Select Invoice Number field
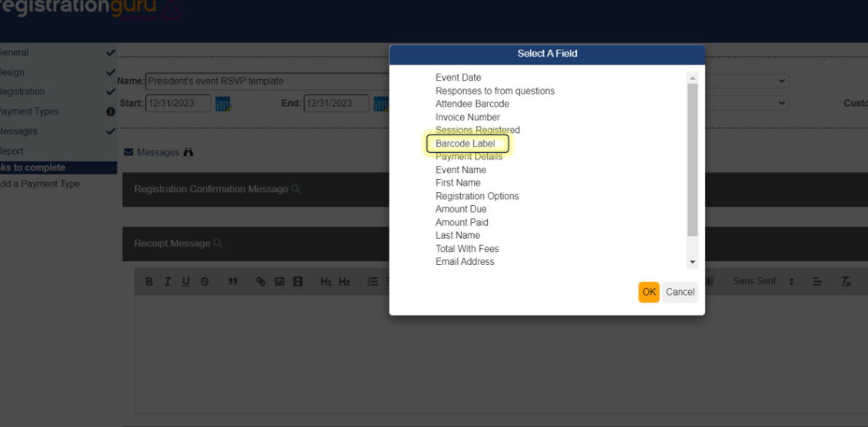Image resolution: width=868 pixels, height=427 pixels. pyautogui.click(x=468, y=118)
